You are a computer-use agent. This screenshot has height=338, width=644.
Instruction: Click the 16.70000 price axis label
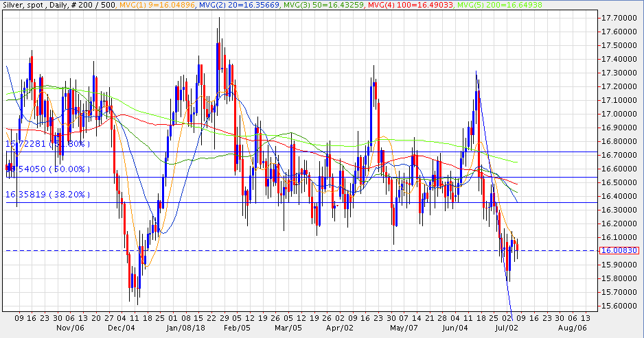click(x=620, y=155)
